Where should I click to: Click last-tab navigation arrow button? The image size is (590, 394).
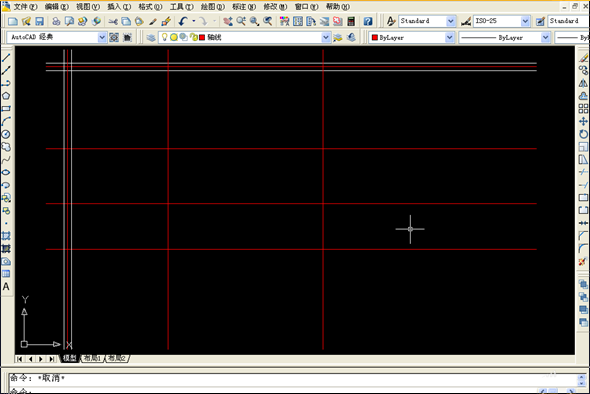[52, 359]
